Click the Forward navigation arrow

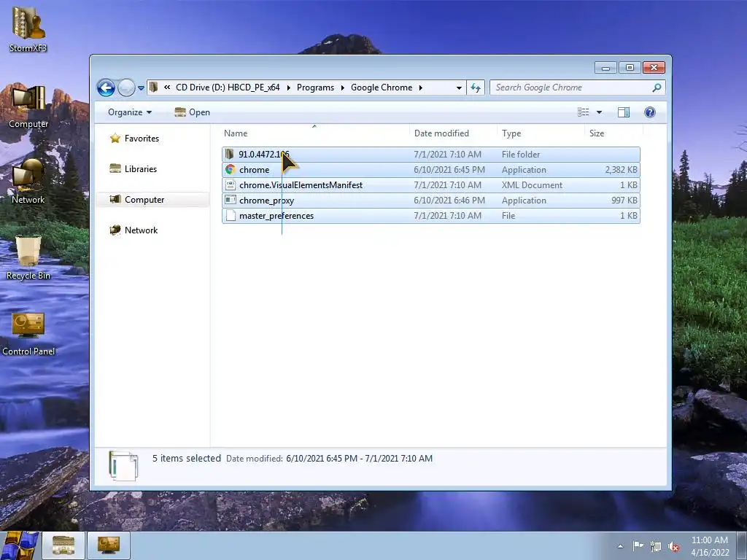tap(126, 87)
